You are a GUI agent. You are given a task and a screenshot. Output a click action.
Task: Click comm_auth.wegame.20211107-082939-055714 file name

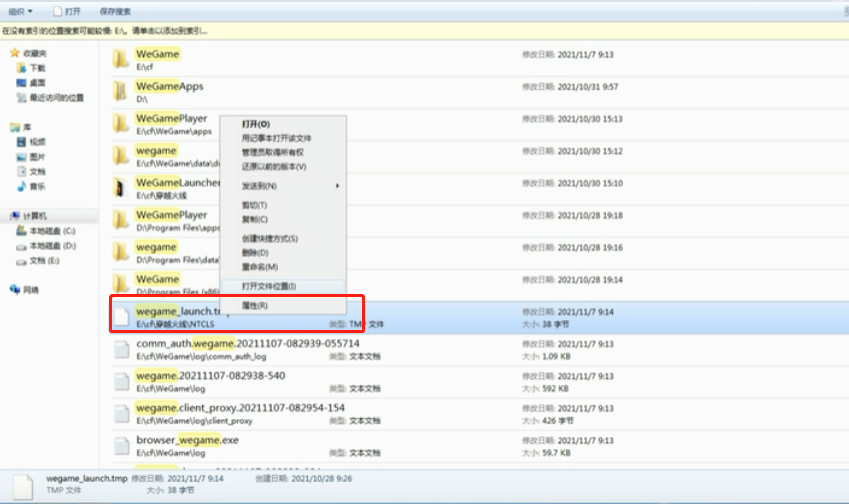(248, 343)
